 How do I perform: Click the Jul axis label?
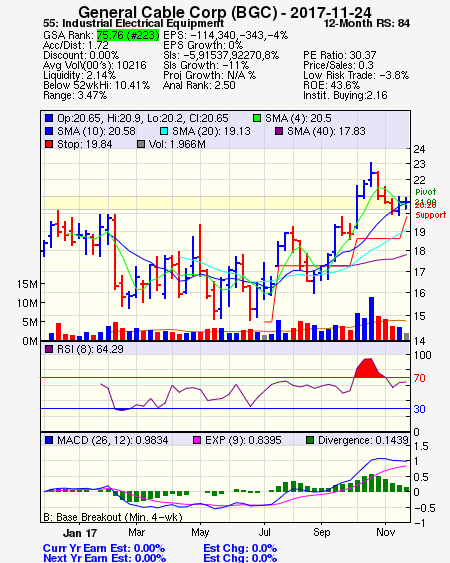pyautogui.click(x=264, y=532)
